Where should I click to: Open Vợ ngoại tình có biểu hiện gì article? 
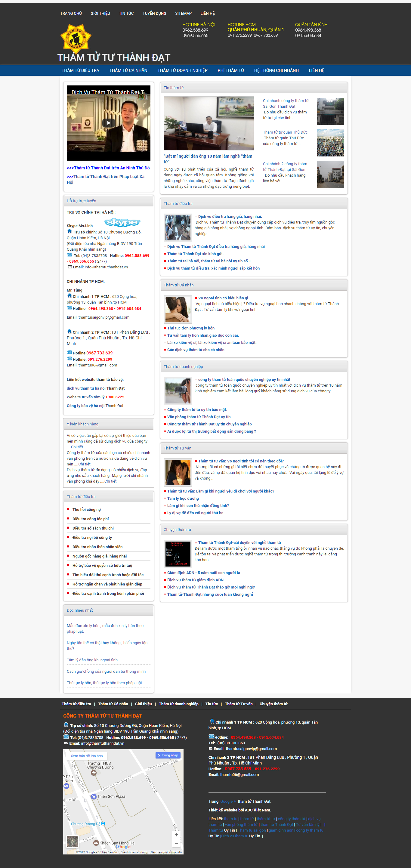tap(223, 298)
